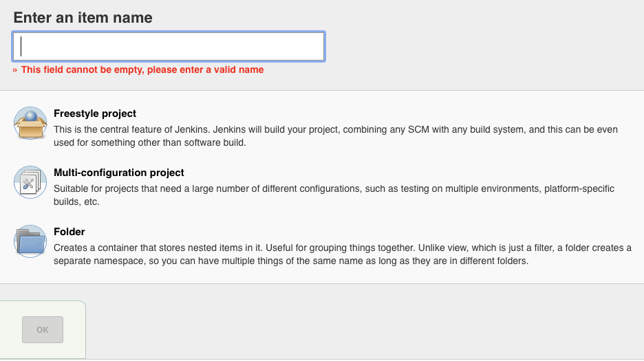Screen dimensions: 644x361
Task: Click the word "SCM" in Freestyle description
Action: click(x=418, y=130)
